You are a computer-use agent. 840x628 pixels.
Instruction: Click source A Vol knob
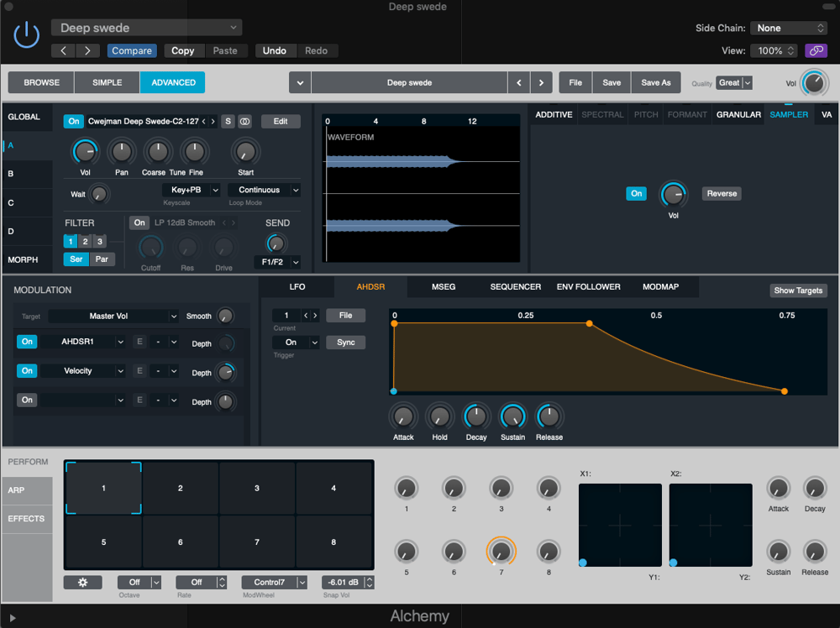[x=85, y=152]
